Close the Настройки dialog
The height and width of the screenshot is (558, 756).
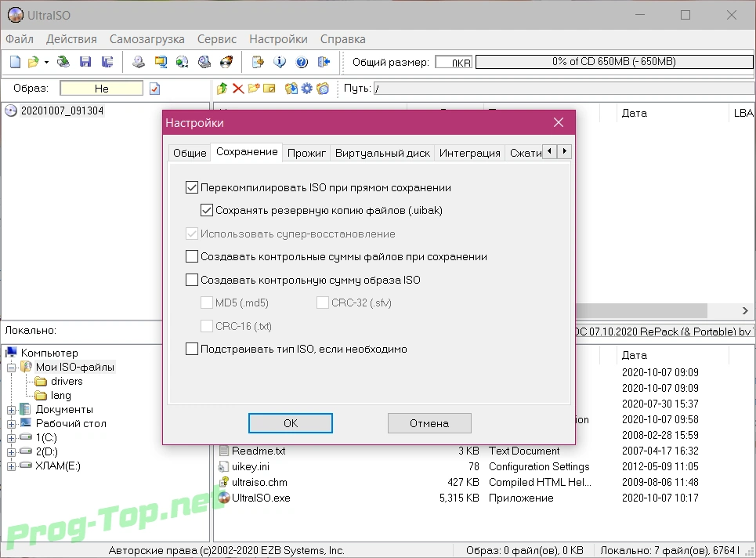[559, 122]
